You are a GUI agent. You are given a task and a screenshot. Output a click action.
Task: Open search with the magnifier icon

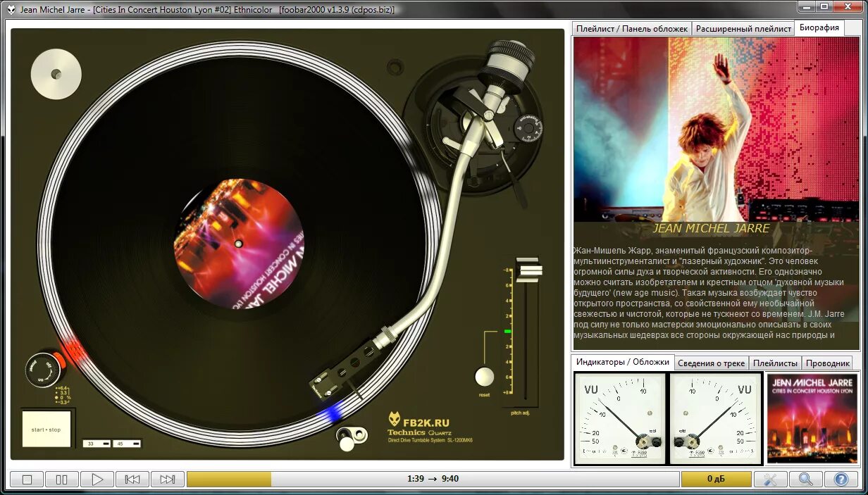coord(806,480)
